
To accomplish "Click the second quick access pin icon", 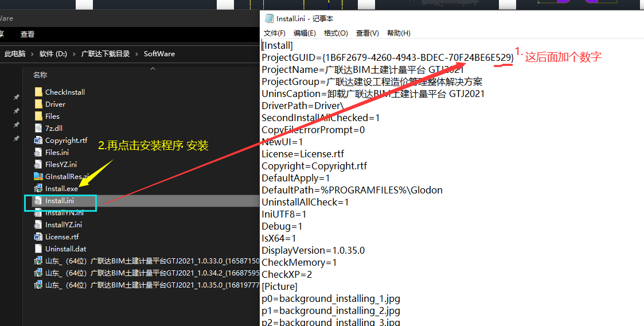I will 16,111.
